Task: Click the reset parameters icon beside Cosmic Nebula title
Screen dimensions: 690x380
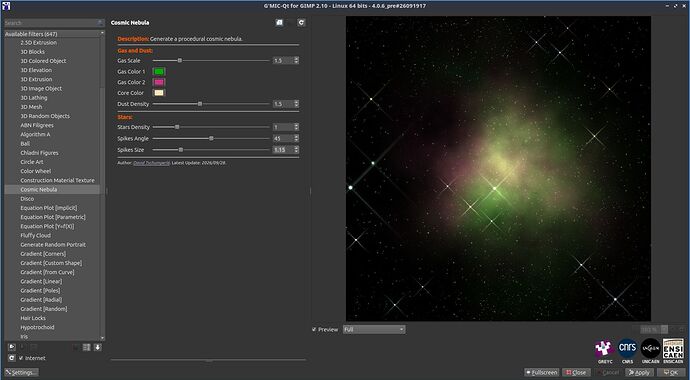Action: point(301,22)
